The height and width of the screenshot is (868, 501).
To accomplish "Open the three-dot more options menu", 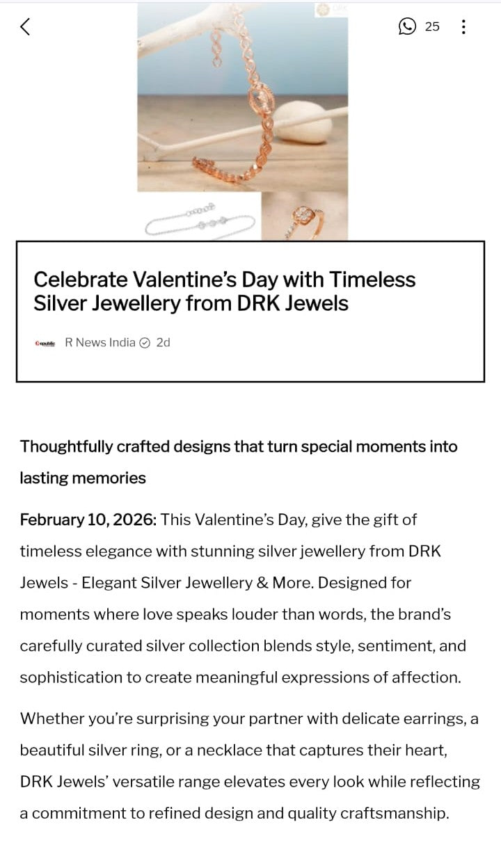I will point(463,27).
